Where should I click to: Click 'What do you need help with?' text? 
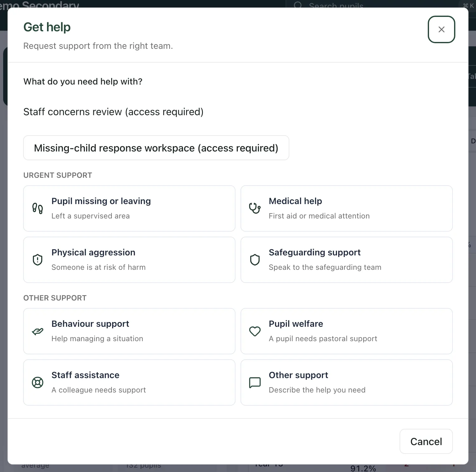click(x=83, y=82)
